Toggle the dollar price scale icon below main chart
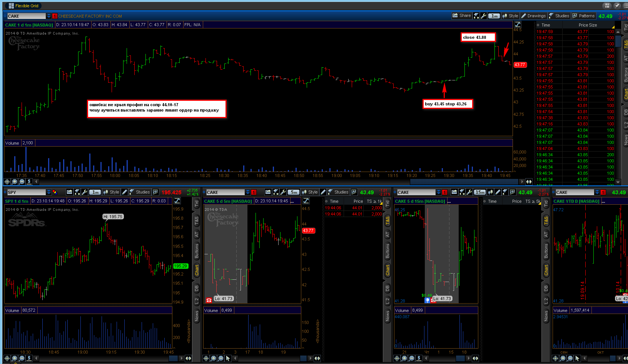Image resolution: width=628 pixels, height=364 pixels. click(29, 182)
